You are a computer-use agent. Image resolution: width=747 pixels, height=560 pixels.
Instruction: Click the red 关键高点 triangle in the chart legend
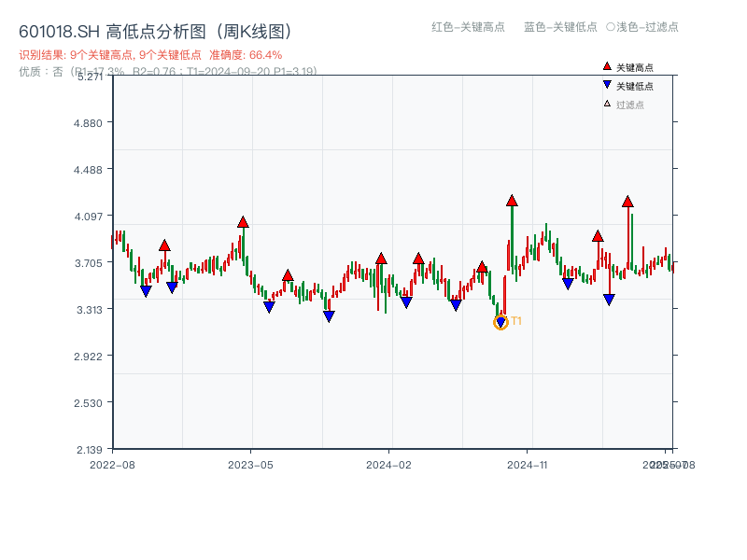[607, 66]
